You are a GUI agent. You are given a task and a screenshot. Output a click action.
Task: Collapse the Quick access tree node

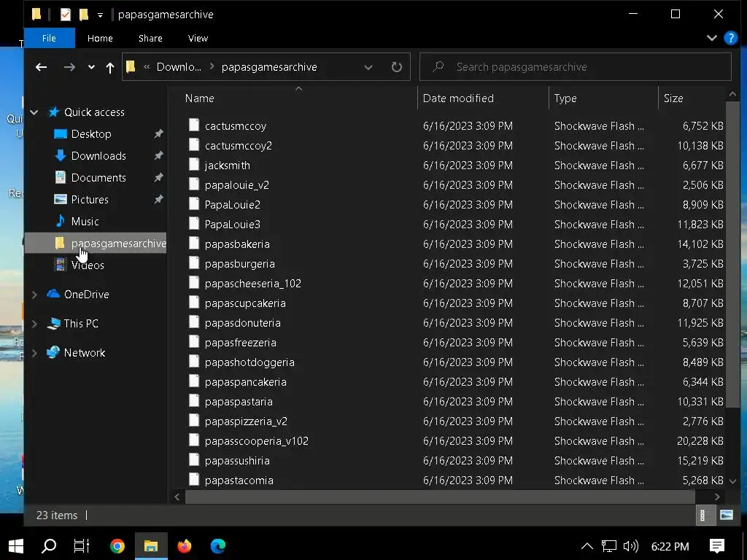34,112
